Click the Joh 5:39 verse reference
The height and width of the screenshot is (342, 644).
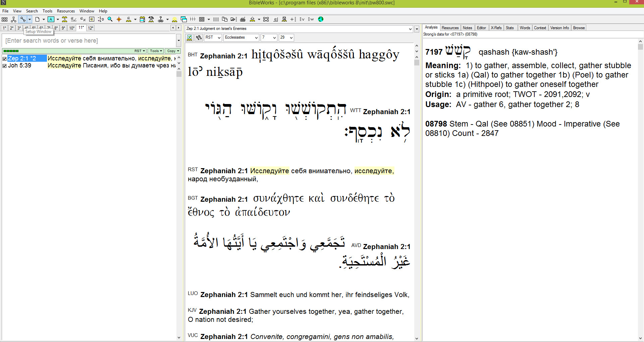coord(19,65)
